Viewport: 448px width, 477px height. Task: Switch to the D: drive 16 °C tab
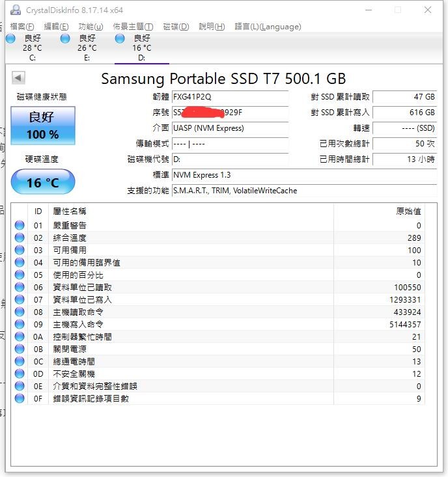point(142,48)
